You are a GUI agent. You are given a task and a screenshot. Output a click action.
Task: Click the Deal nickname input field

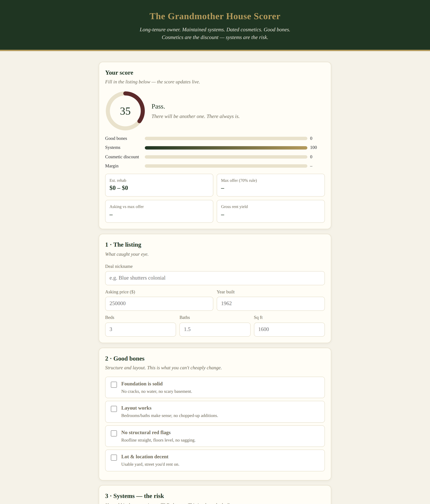(x=215, y=278)
